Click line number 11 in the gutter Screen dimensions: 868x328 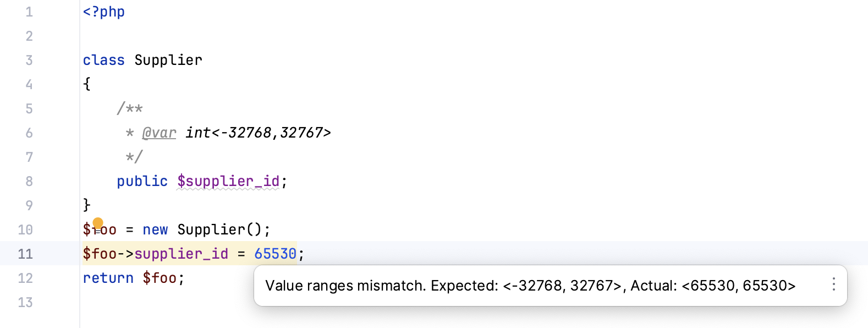[x=26, y=254]
